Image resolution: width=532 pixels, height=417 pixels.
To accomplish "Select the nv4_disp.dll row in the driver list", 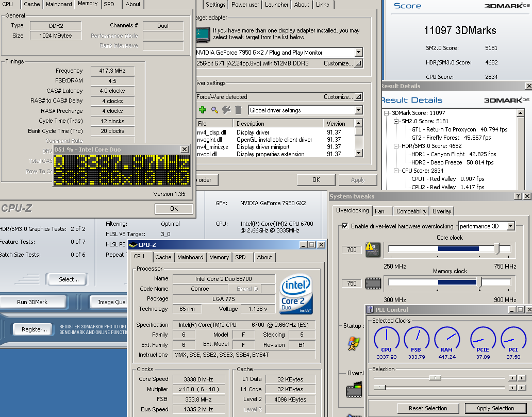I will tap(275, 132).
